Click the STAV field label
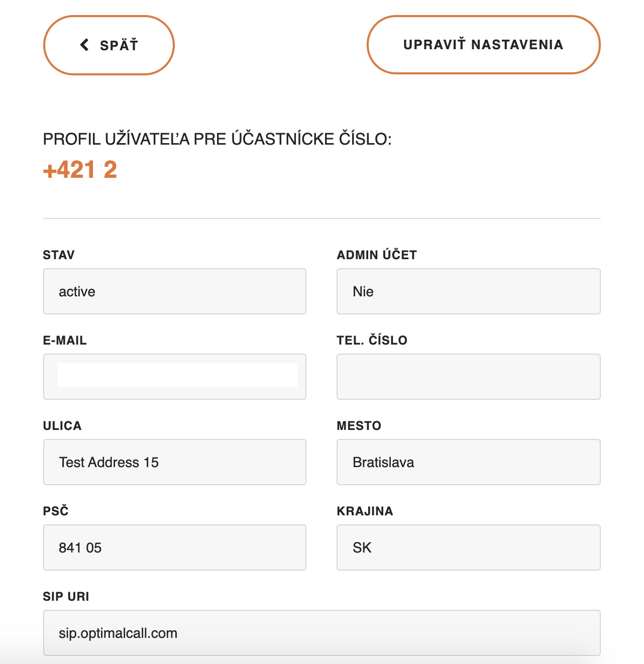The width and height of the screenshot is (644, 664). click(x=59, y=255)
